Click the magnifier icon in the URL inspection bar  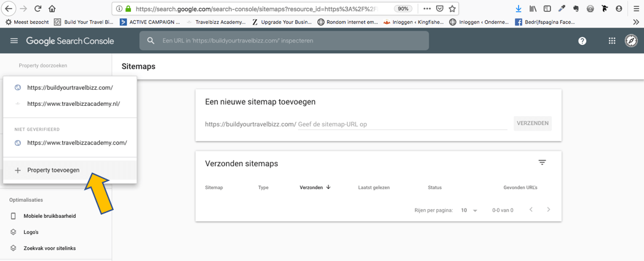point(151,41)
